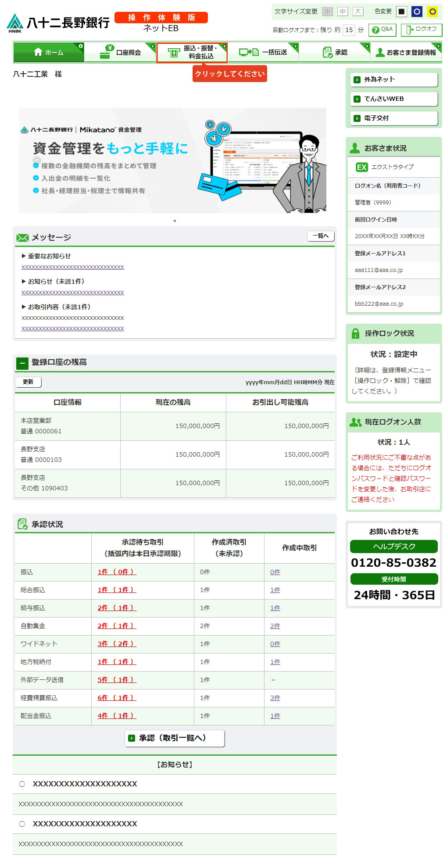
Task: Collapse the registered account balance section
Action: click(22, 363)
